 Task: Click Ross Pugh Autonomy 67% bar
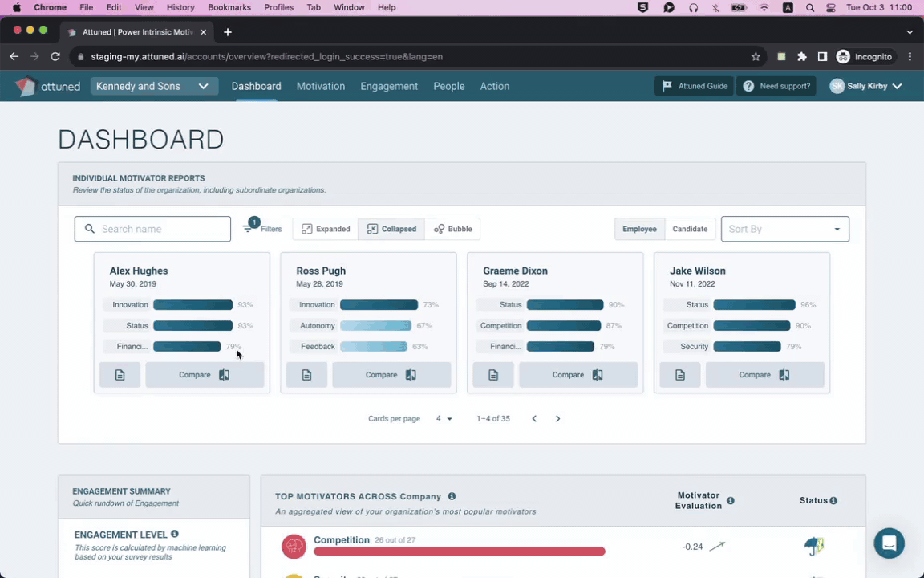(375, 326)
